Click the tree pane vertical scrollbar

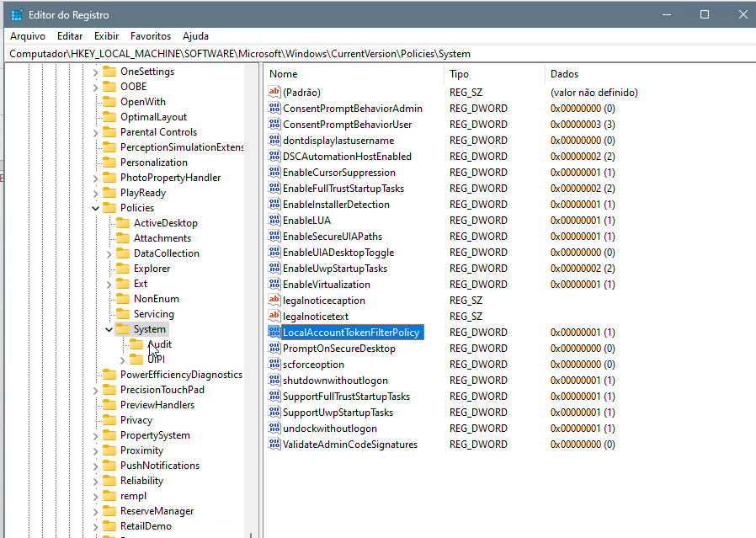coord(251,295)
